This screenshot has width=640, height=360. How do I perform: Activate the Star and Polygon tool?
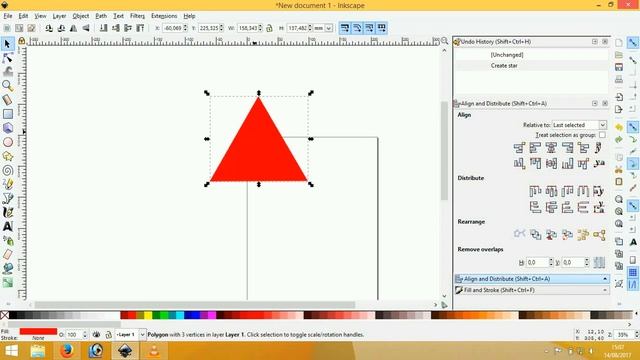click(x=7, y=156)
